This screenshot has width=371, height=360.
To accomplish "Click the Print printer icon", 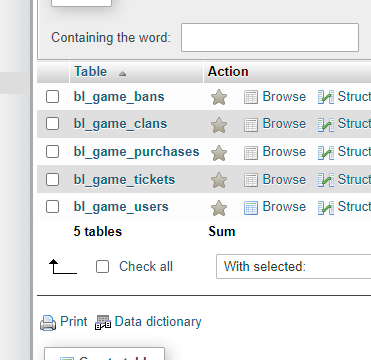I will pyautogui.click(x=48, y=322).
